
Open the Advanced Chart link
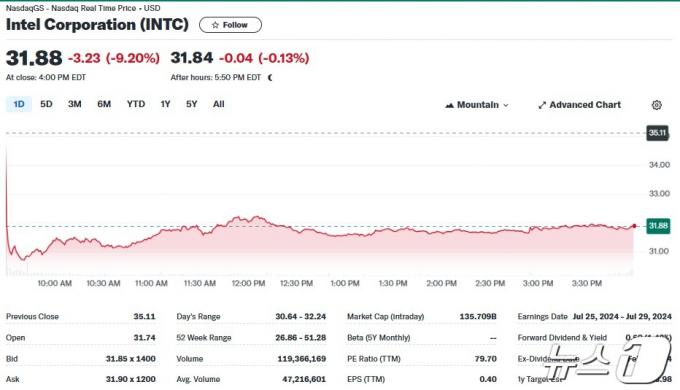[579, 105]
